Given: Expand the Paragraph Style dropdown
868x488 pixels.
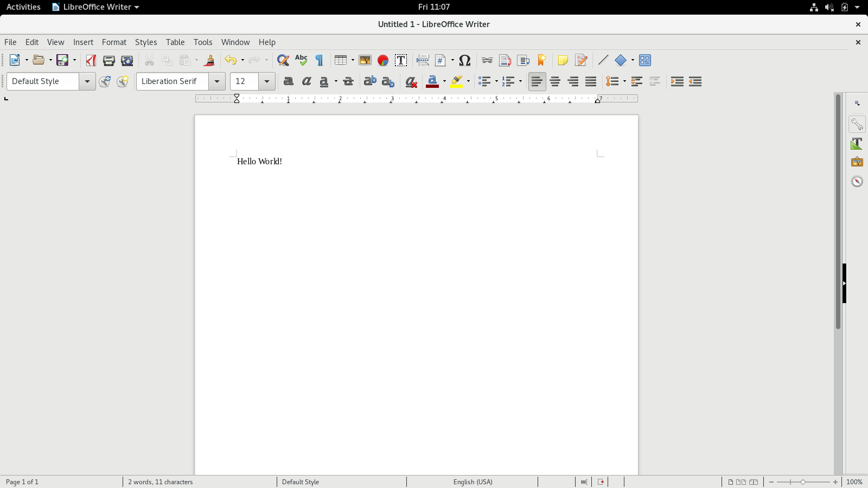Looking at the screenshot, I should coord(87,81).
